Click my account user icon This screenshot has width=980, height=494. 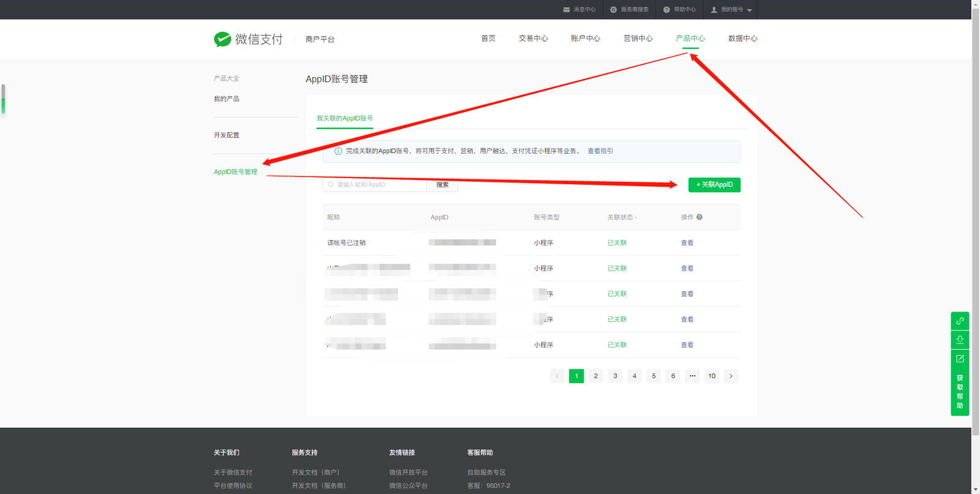point(714,10)
